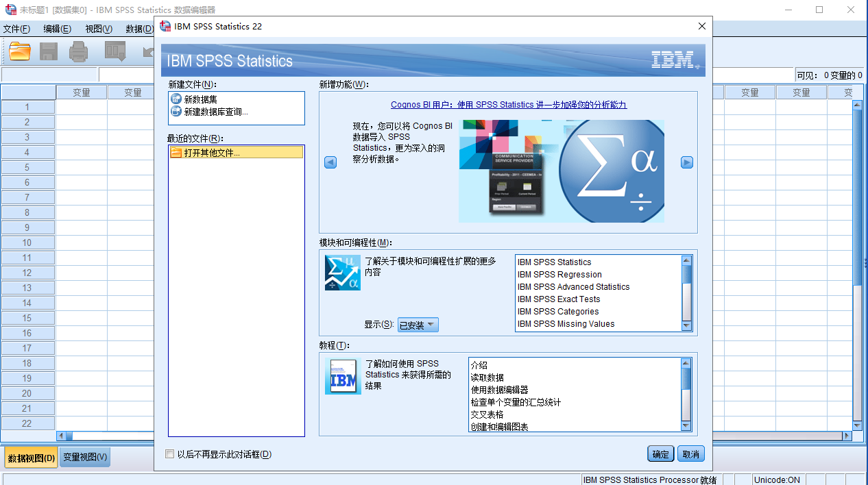Click the database icon beside 新建数据库查询

pos(176,111)
